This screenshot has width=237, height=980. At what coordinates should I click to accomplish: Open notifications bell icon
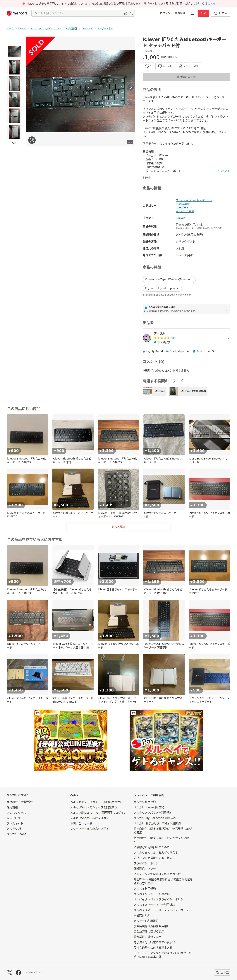coord(192,13)
